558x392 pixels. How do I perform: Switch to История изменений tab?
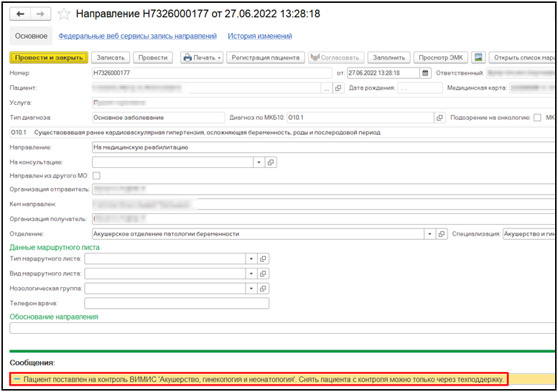pyautogui.click(x=259, y=36)
